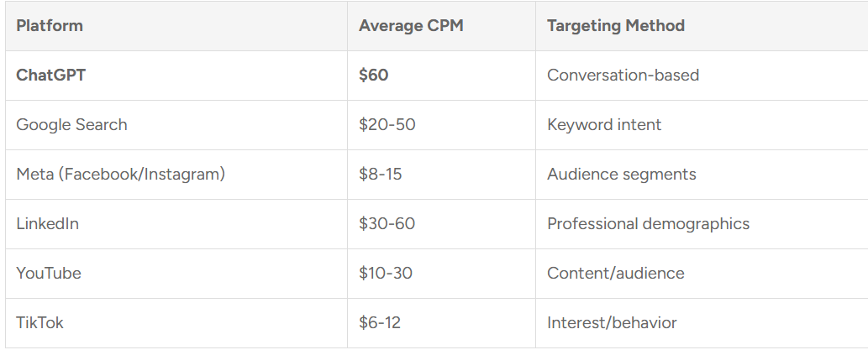This screenshot has height=350, width=868.
Task: Click the Average CPM column header
Action: point(411,26)
